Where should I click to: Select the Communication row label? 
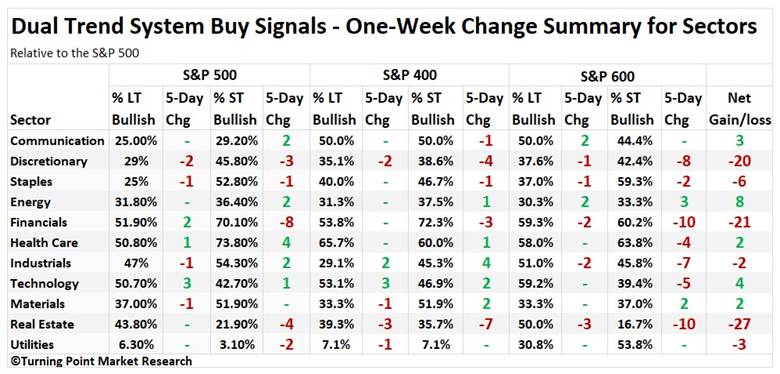tap(57, 141)
